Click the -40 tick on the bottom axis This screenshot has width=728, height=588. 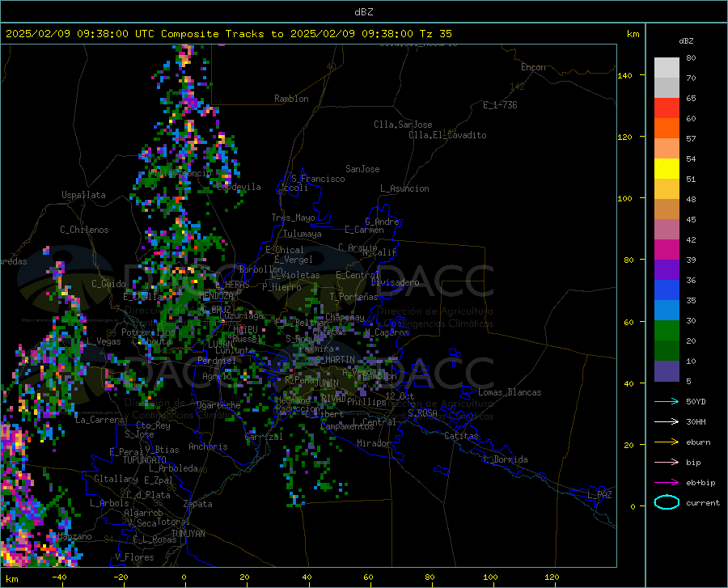(x=59, y=577)
